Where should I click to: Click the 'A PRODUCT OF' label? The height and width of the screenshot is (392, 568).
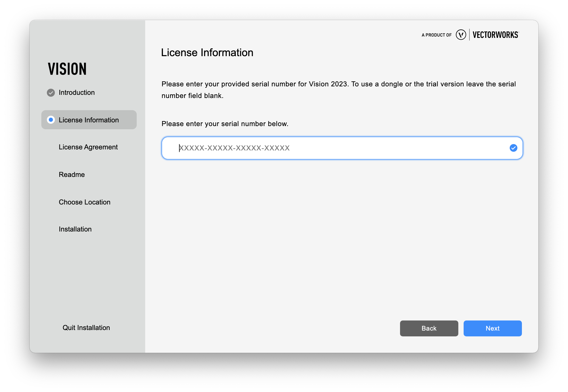pyautogui.click(x=437, y=35)
